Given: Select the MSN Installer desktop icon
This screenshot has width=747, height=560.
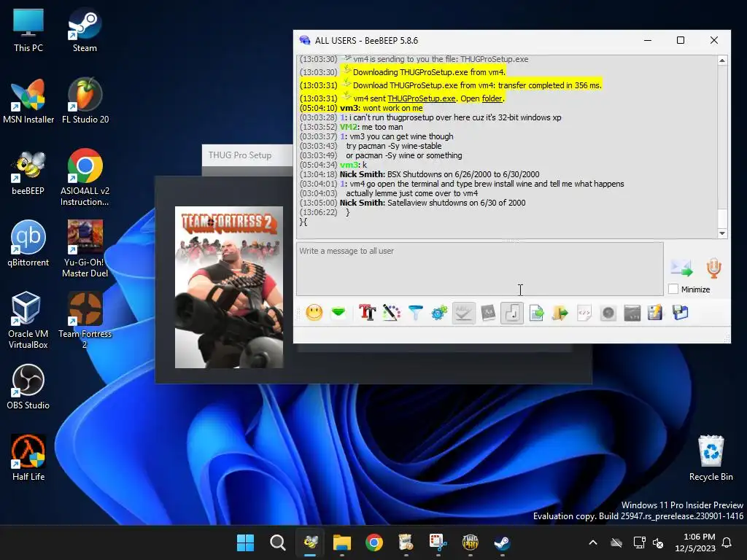Looking at the screenshot, I should click(28, 101).
